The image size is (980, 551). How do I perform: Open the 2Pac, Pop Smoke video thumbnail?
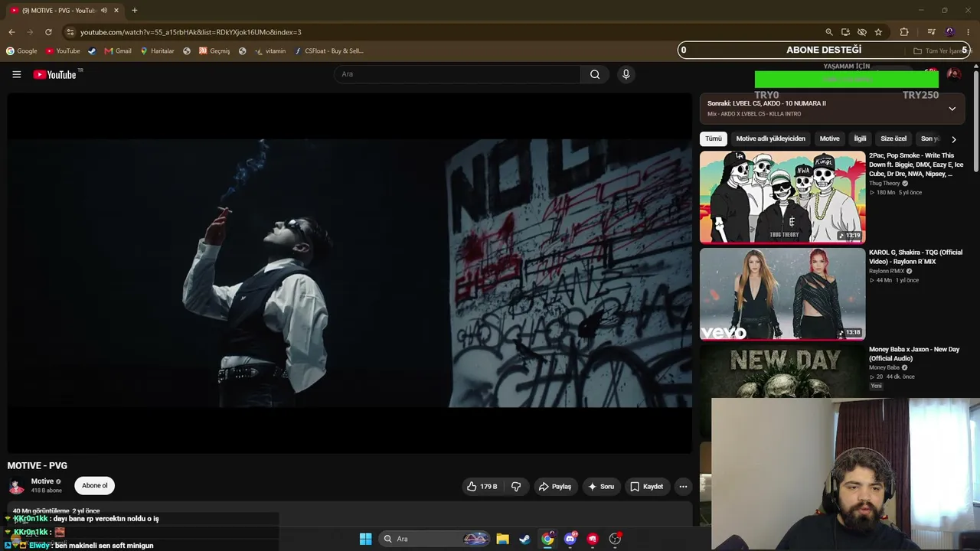point(782,197)
